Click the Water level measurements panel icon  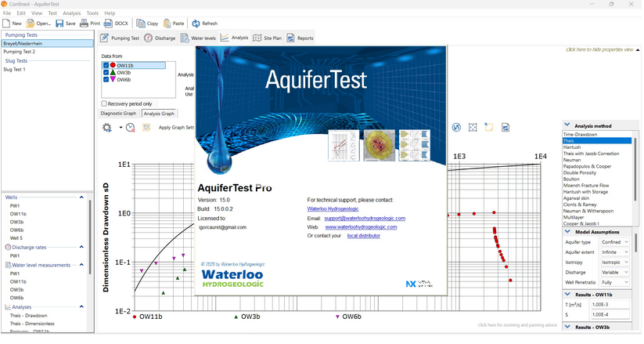[x=8, y=265]
